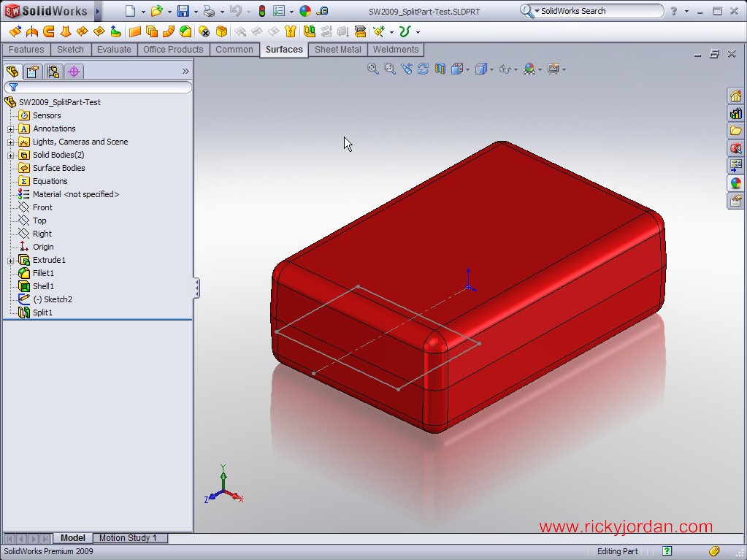Image resolution: width=747 pixels, height=560 pixels.
Task: Click the Save floppy disk icon
Action: 183,11
